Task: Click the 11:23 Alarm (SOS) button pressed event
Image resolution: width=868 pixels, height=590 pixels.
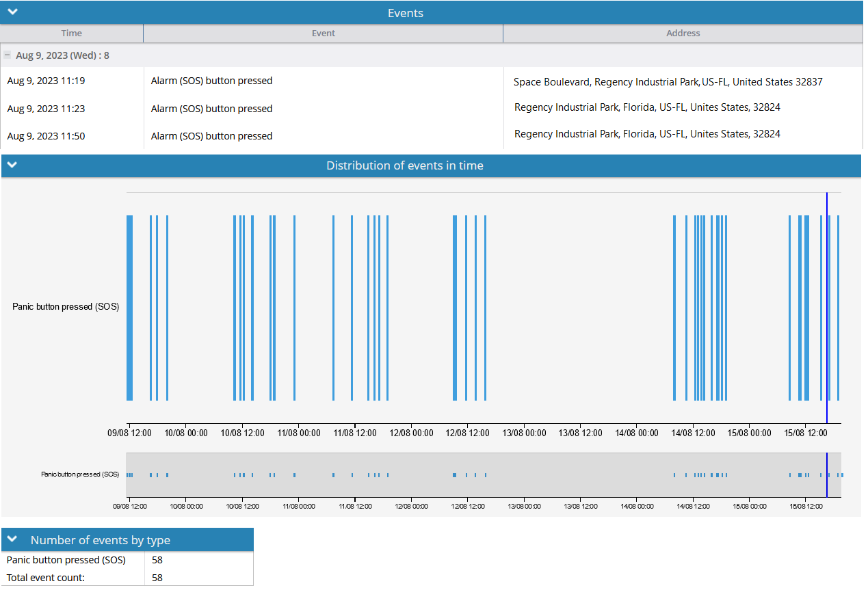Action: pyautogui.click(x=211, y=109)
